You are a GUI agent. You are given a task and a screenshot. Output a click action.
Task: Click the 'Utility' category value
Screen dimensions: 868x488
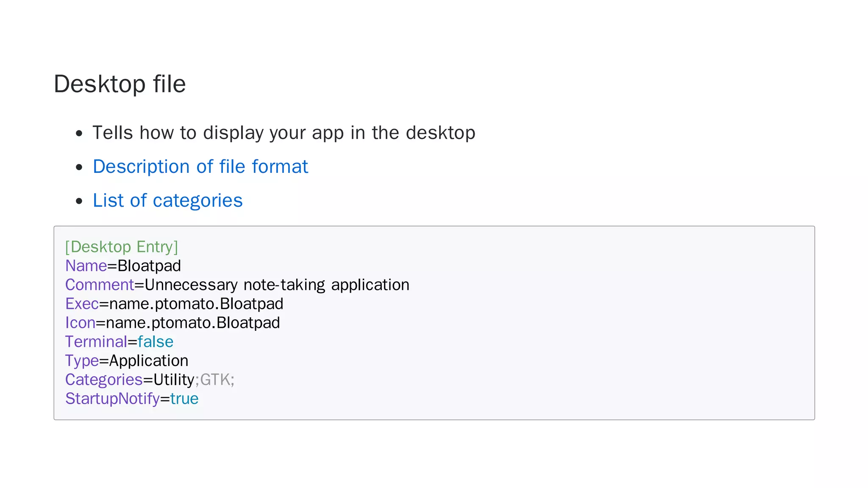(x=174, y=380)
